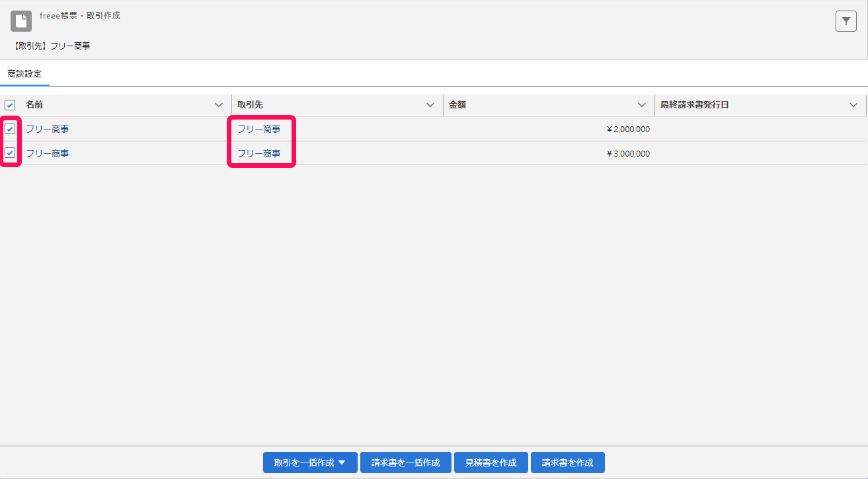Click the freee帳票 document icon
The height and width of the screenshot is (479, 868).
pyautogui.click(x=21, y=21)
